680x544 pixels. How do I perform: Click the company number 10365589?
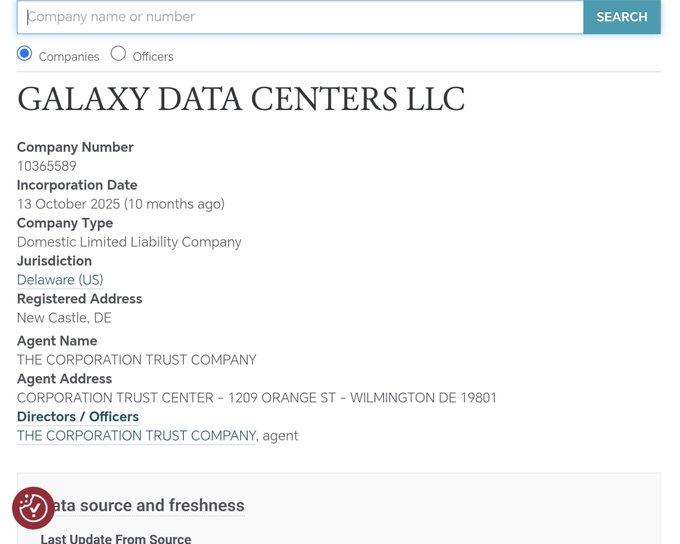[x=47, y=166]
